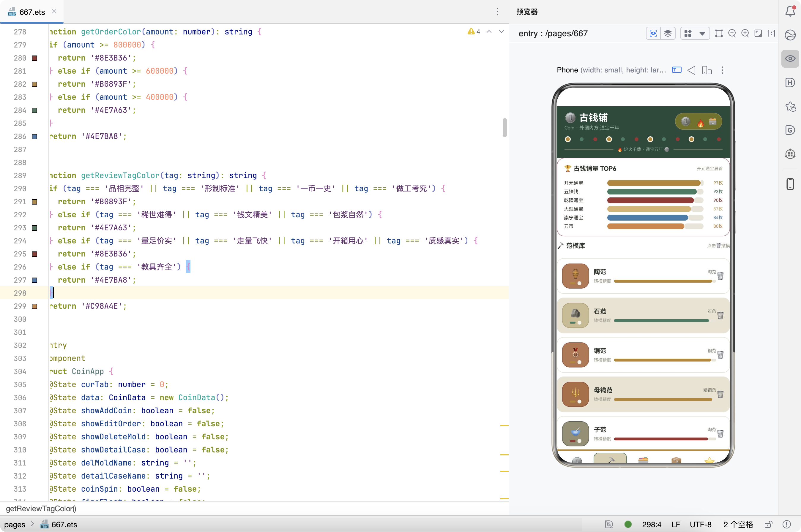This screenshot has width=801, height=532.
Task: Click the no-sync icon in status bar
Action: 609,524
